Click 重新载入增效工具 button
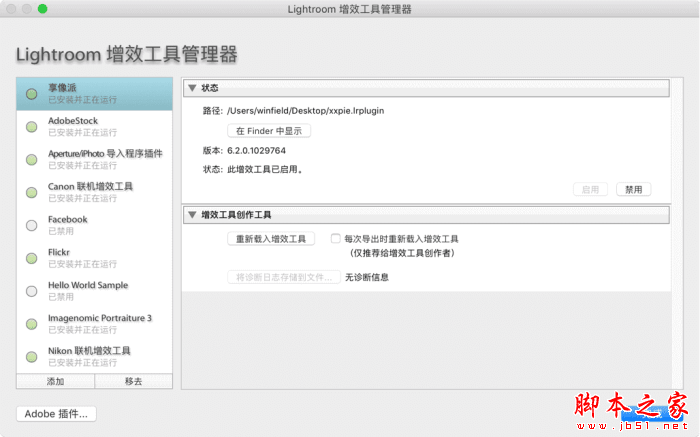Viewport: 700px width, 437px height. (x=271, y=239)
